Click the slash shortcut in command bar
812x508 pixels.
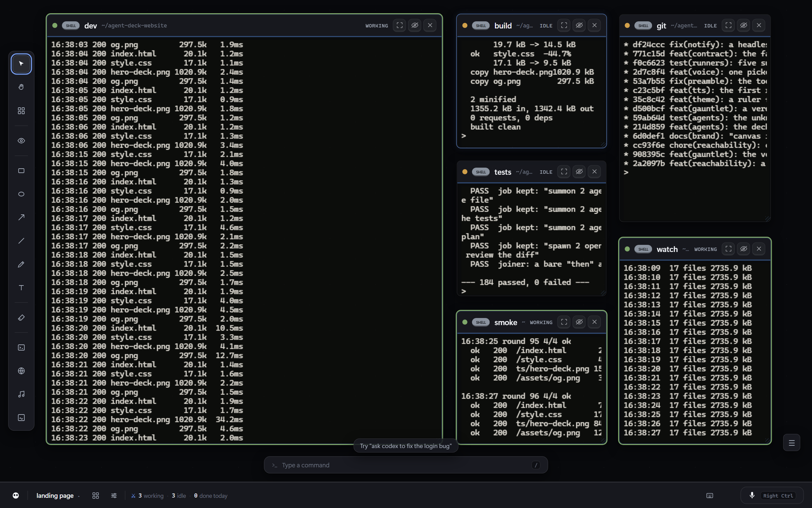point(536,465)
